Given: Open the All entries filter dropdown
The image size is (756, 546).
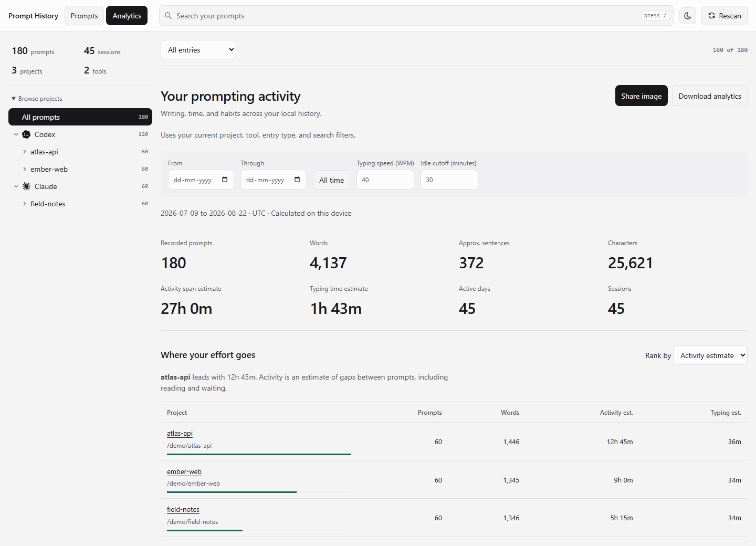Looking at the screenshot, I should pos(198,50).
